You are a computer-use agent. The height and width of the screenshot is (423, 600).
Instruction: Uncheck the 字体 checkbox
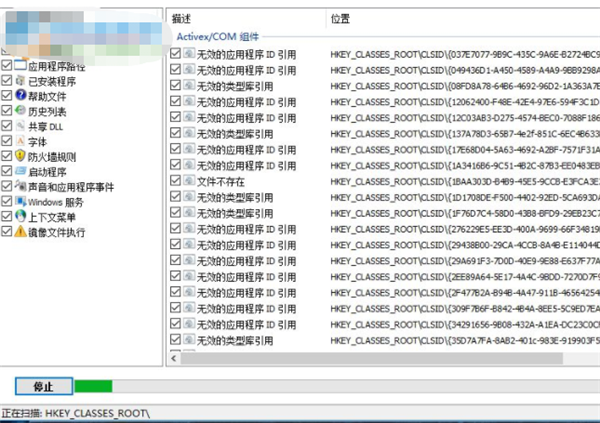[7, 140]
